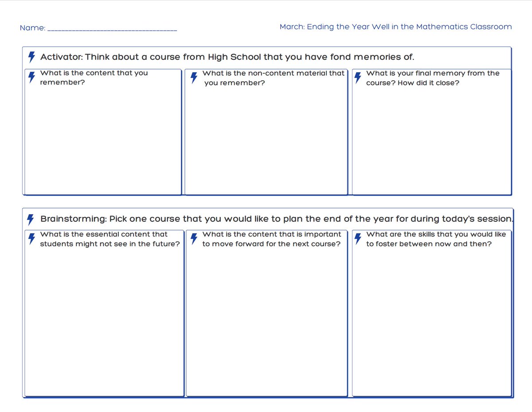Click inside the 'final memory from the course' answer box
This screenshot has width=532, height=412.
[431, 132]
